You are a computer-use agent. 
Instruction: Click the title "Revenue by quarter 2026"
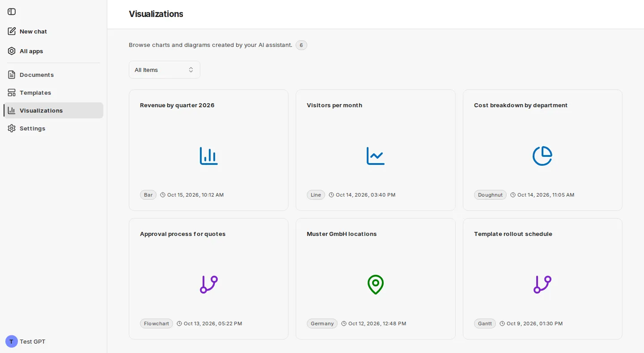click(177, 105)
